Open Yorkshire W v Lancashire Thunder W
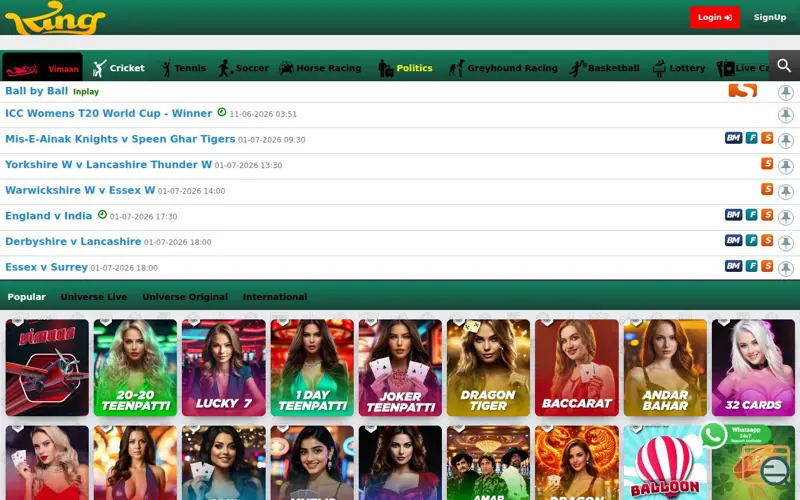 pyautogui.click(x=108, y=164)
